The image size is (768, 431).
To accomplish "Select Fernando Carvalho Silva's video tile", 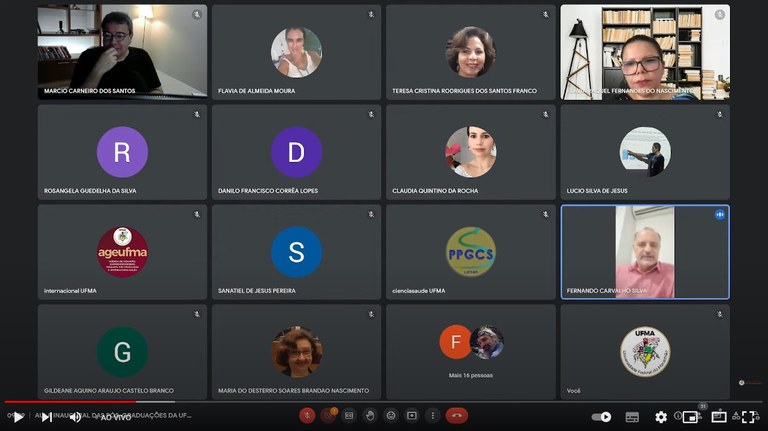I will pos(645,252).
